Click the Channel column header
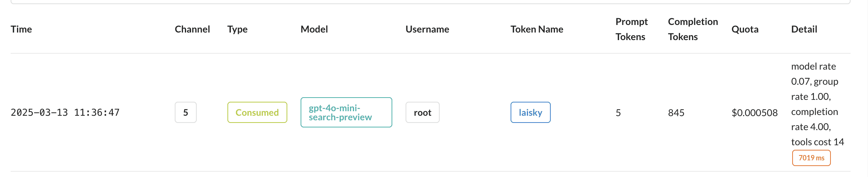Screen dimensions: 868x177 [x=192, y=29]
